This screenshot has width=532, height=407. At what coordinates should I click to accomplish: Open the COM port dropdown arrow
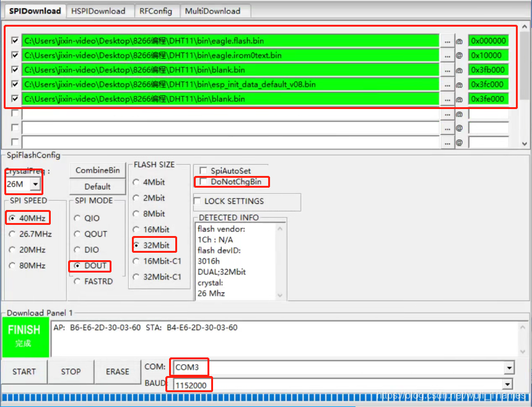(x=509, y=367)
